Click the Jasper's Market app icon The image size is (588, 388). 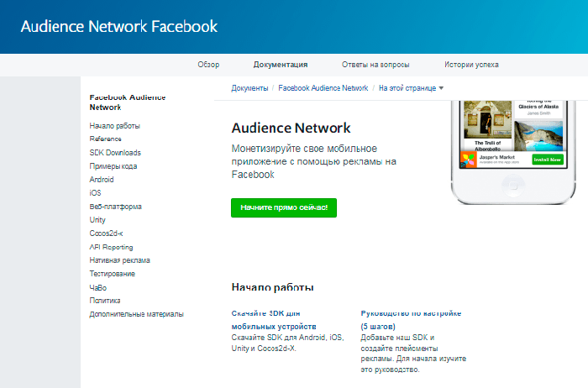coord(468,160)
